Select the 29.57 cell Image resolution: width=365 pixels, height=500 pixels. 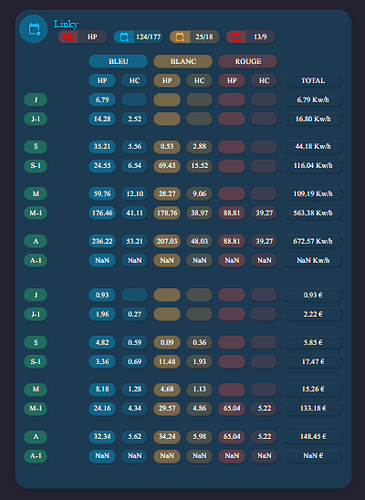pyautogui.click(x=167, y=408)
